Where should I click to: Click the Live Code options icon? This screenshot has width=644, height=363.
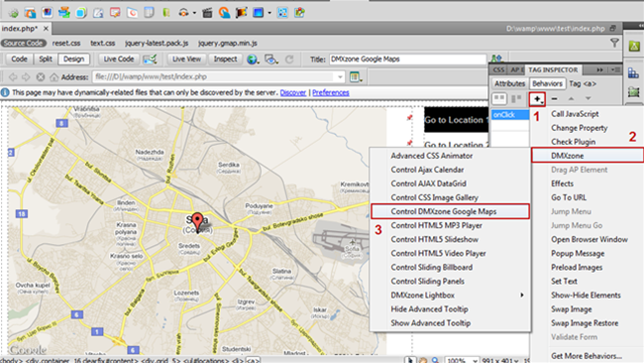coord(150,60)
